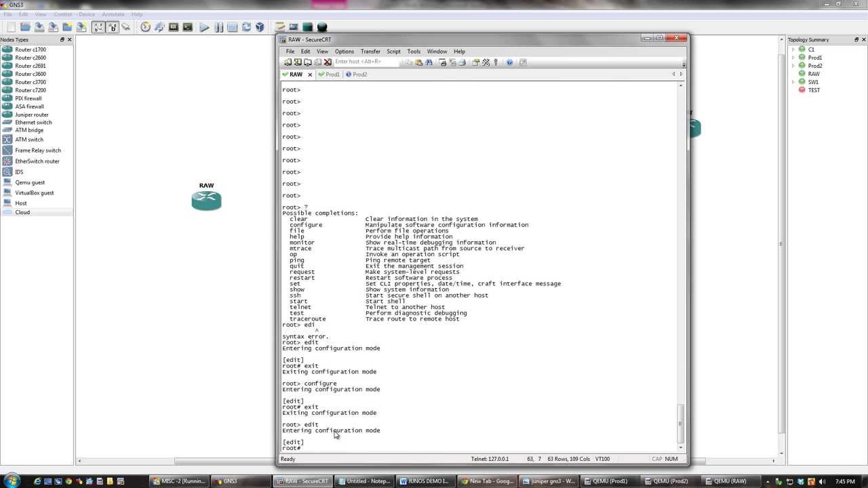Click SecureCRT Quick Connect icon
This screenshot has width=868, height=488.
click(x=298, y=62)
